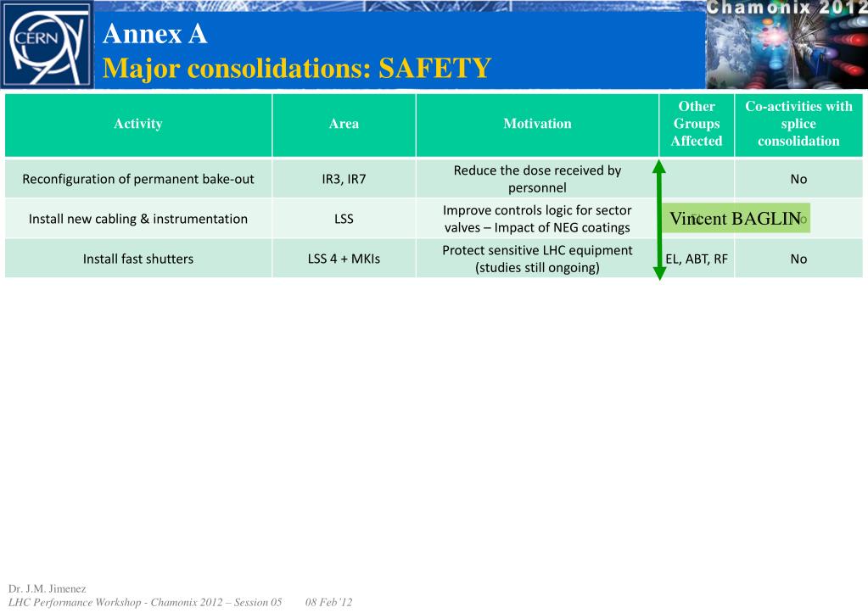Click the 'LSS 4 + MKIs' cell
This screenshot has width=868, height=613.
[x=344, y=259]
